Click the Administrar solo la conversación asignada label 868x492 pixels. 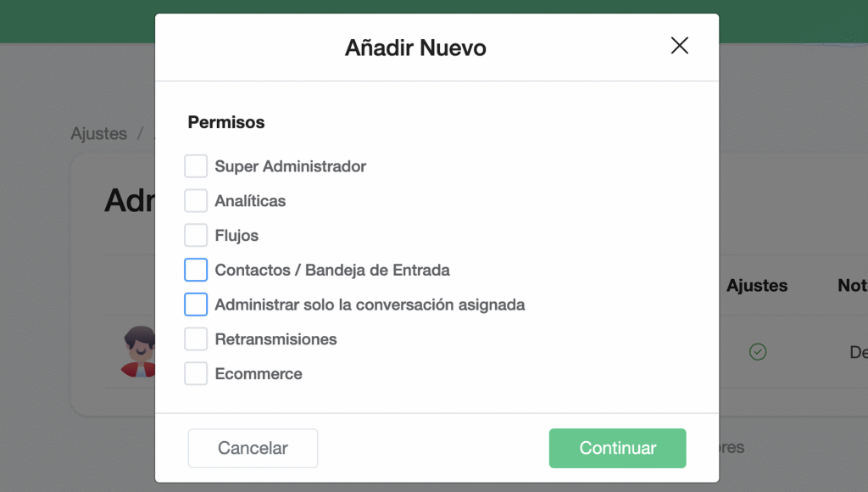click(370, 305)
